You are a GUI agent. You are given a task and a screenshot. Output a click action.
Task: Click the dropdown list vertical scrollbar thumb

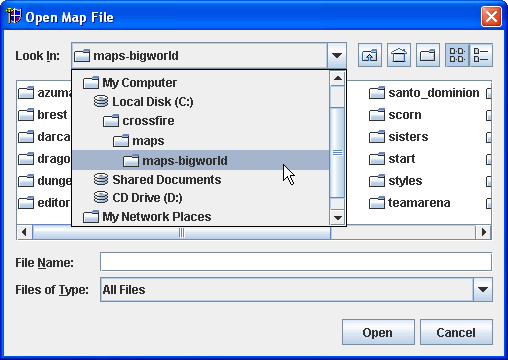337,152
